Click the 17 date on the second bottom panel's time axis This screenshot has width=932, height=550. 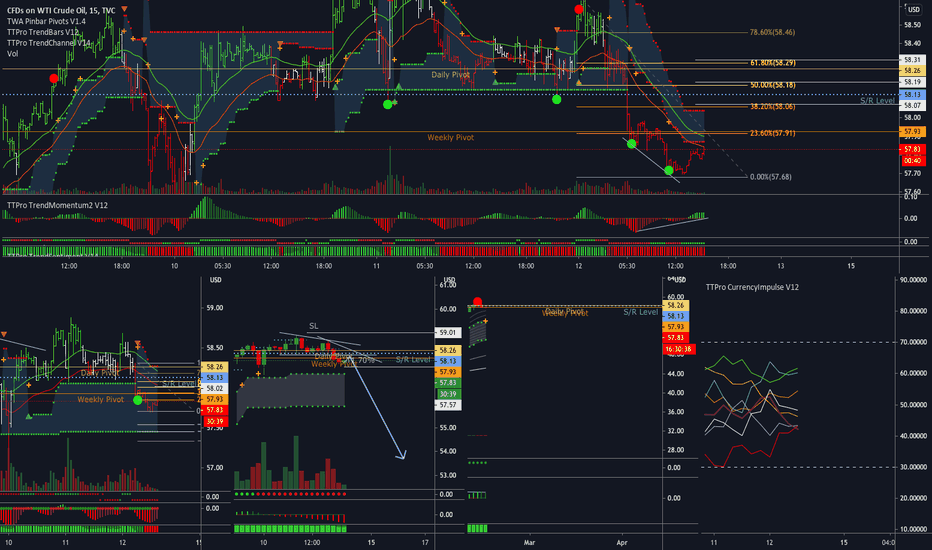tap(426, 542)
